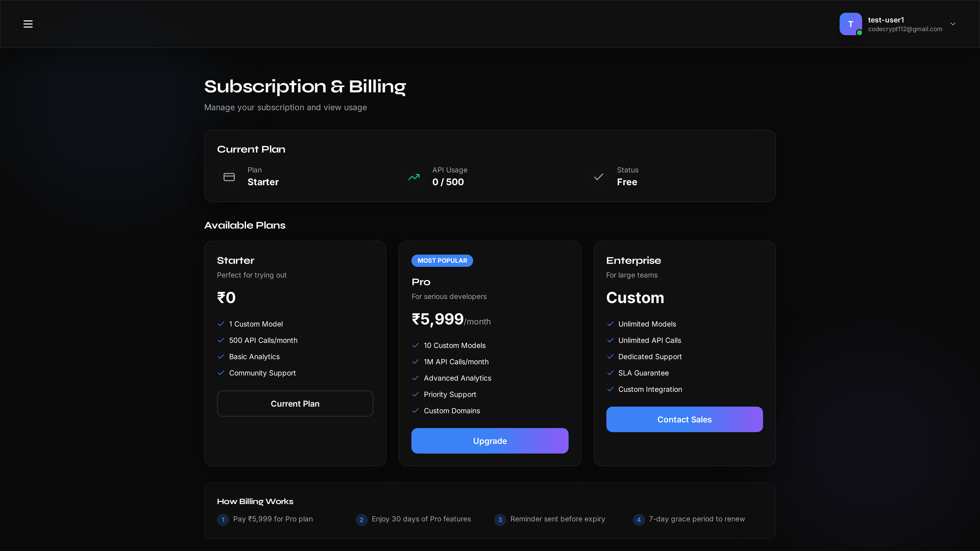Click checkmark beside 1 Custom Model
Screen dimensions: 980x551
[x=221, y=324]
